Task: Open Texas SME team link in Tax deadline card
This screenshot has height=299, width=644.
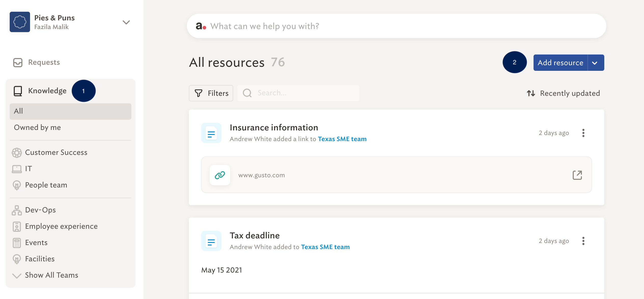Action: [x=325, y=247]
